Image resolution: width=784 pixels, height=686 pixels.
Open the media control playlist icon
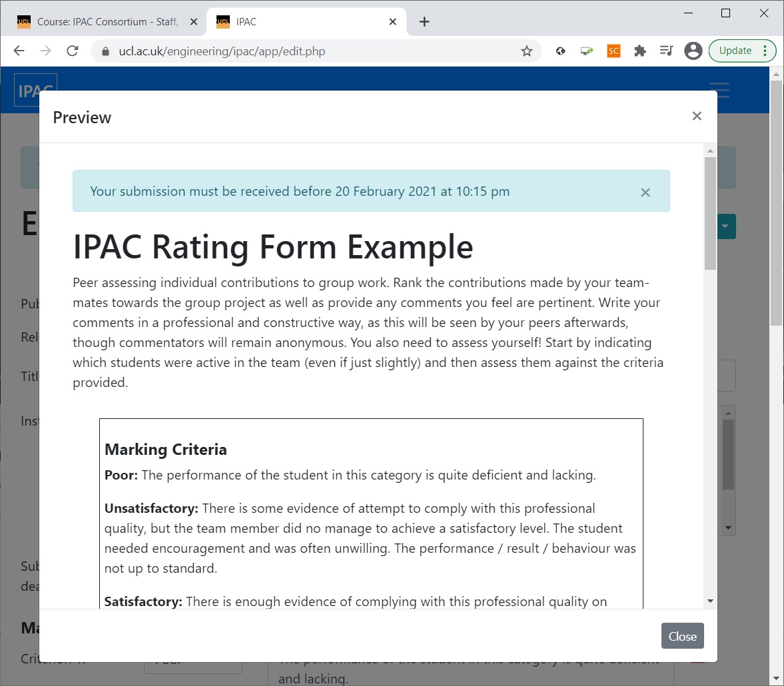click(666, 51)
